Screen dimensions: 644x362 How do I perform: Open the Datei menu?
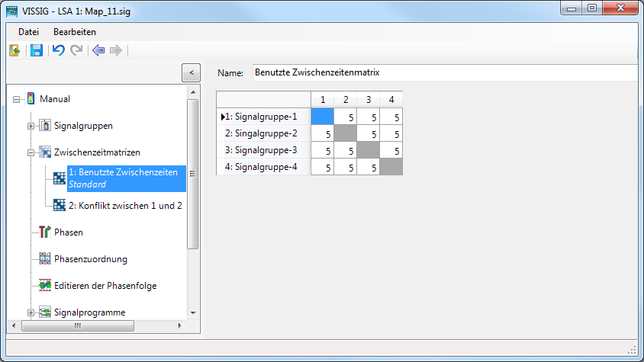click(x=28, y=32)
